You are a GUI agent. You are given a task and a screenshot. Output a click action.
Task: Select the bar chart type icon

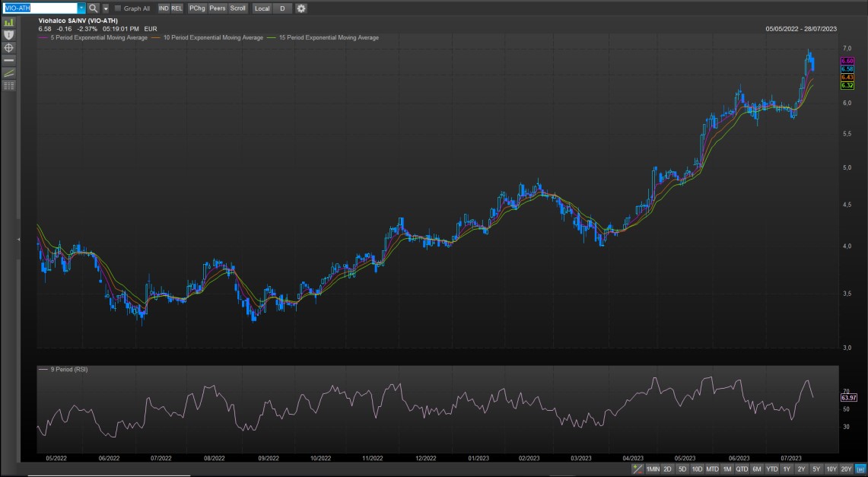tap(9, 23)
